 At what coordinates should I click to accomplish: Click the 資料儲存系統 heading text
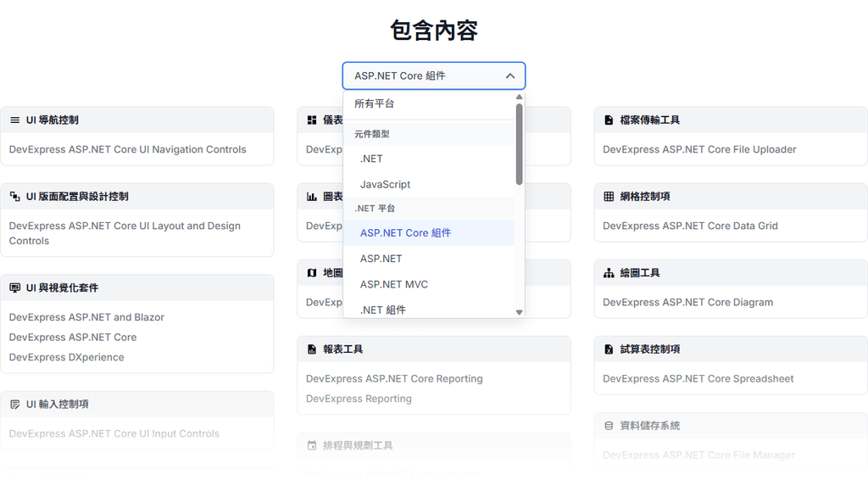(649, 426)
